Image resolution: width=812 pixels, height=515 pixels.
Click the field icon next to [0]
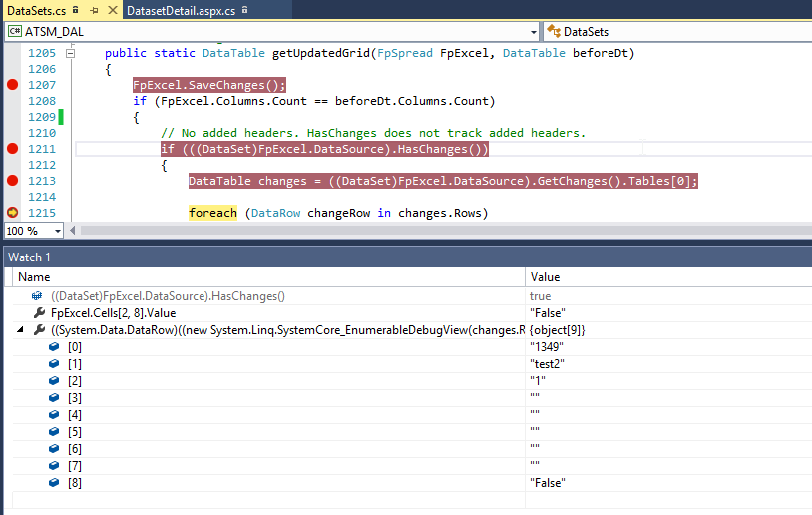pos(54,346)
